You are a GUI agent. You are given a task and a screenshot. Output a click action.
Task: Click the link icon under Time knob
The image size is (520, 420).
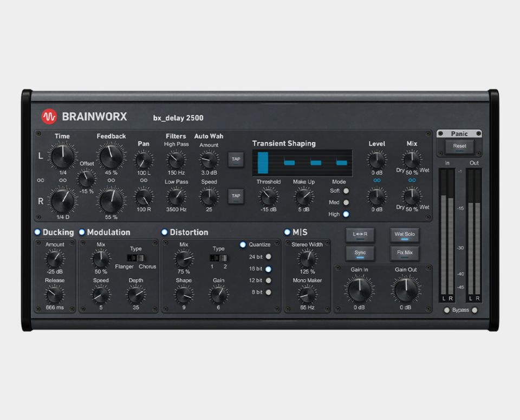(x=63, y=180)
